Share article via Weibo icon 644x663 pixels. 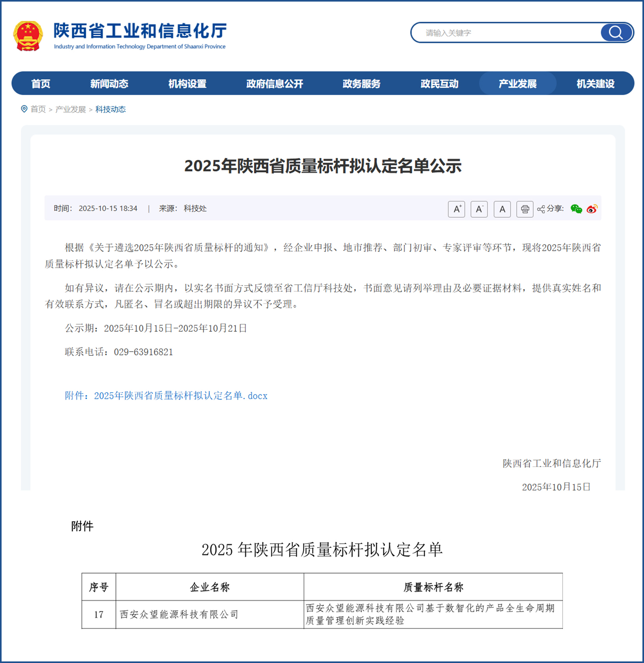(592, 209)
